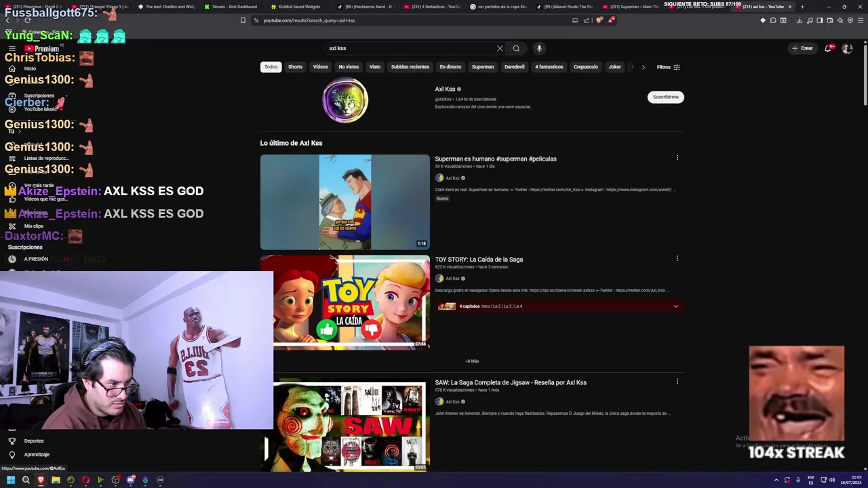Open A PRESIÓN subscription in sidebar
The width and height of the screenshot is (868, 488).
click(x=36, y=259)
